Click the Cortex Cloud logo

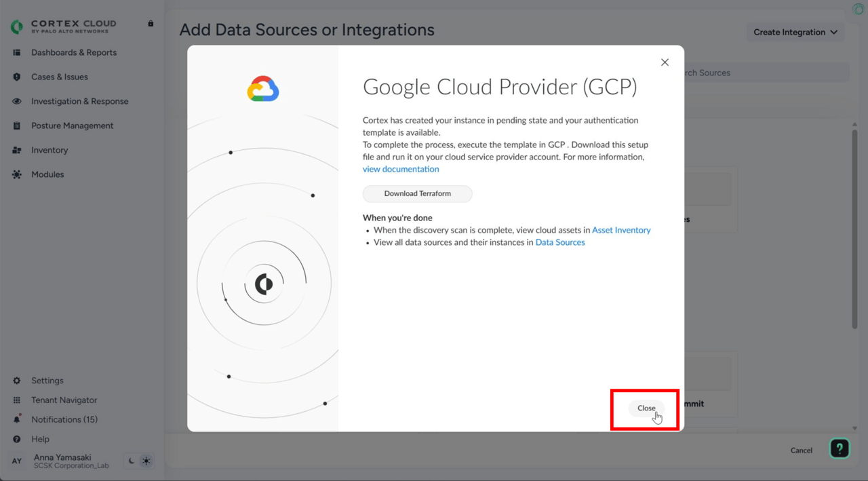click(64, 26)
